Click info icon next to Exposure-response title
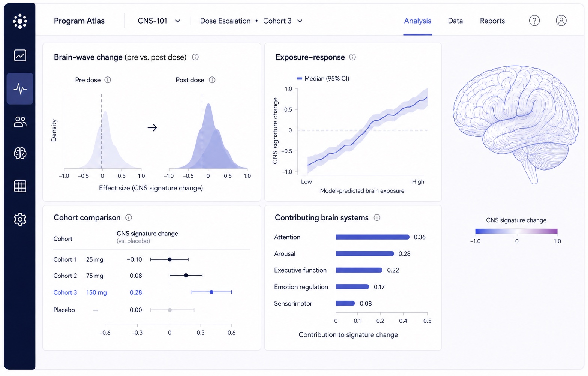The height and width of the screenshot is (376, 588). (352, 57)
